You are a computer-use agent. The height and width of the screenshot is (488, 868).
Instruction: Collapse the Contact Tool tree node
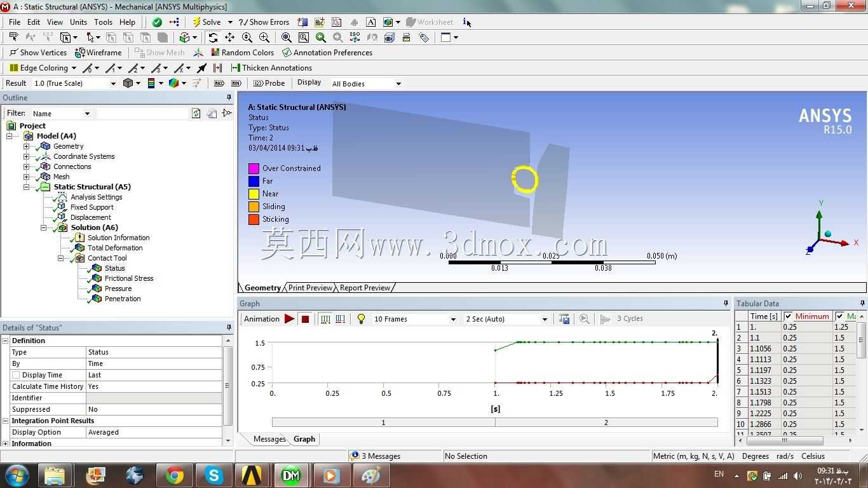[x=60, y=258]
